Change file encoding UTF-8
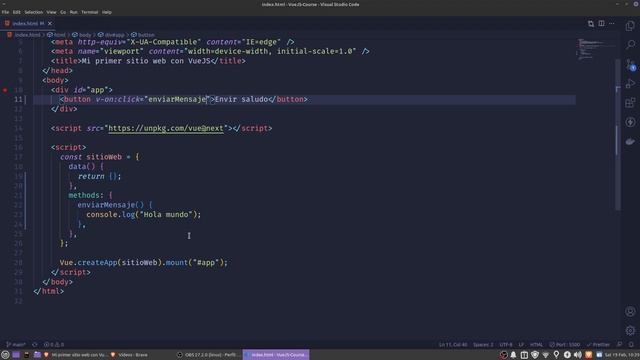 [x=506, y=344]
